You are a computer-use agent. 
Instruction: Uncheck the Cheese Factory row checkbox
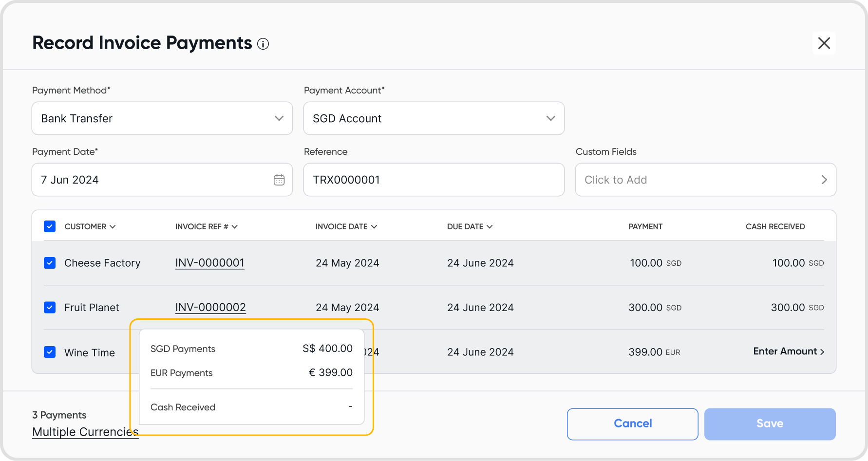(x=50, y=263)
